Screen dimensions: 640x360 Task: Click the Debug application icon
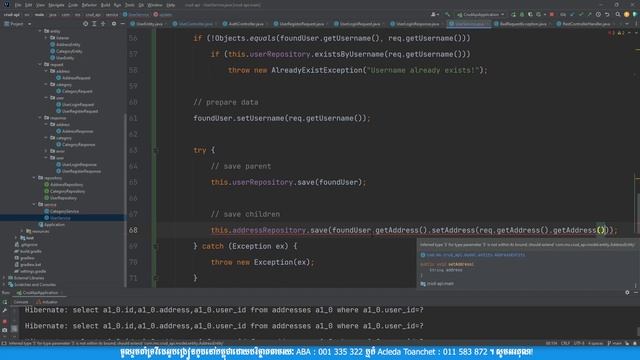click(522, 14)
